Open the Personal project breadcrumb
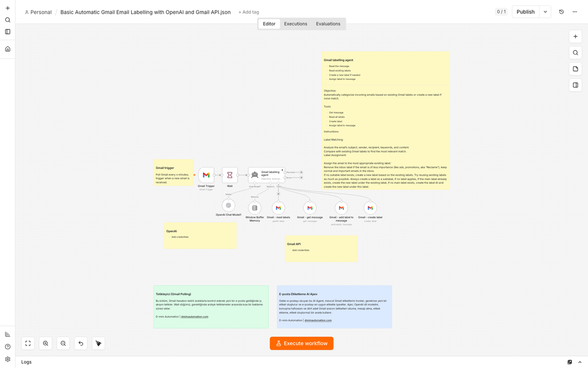Image resolution: width=588 pixels, height=368 pixels. click(38, 12)
